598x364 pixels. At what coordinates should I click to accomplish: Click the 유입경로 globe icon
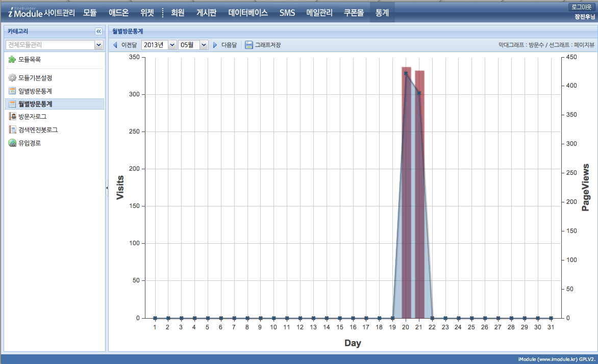12,143
